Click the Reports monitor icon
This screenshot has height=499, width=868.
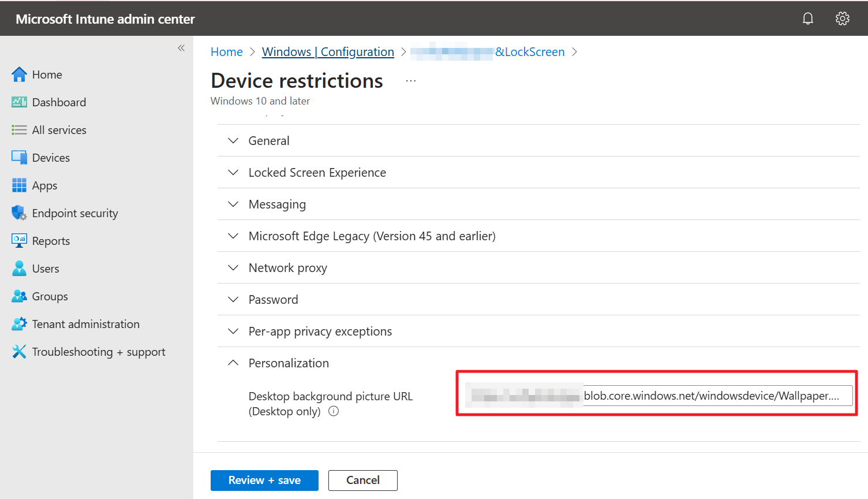[x=19, y=241]
